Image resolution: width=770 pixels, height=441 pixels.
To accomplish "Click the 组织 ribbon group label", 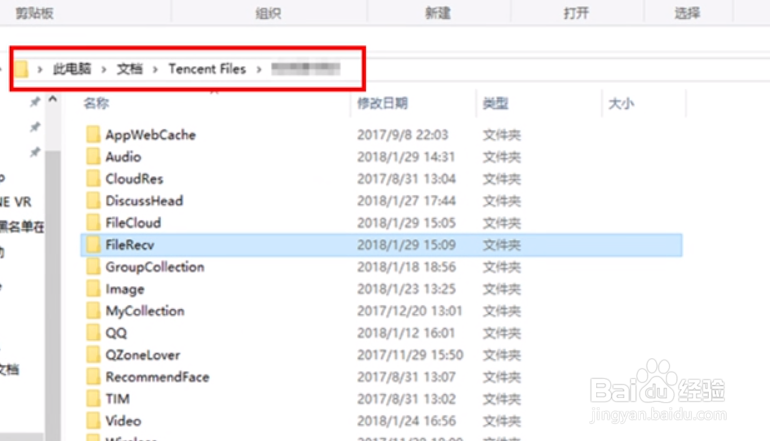I will coord(268,13).
